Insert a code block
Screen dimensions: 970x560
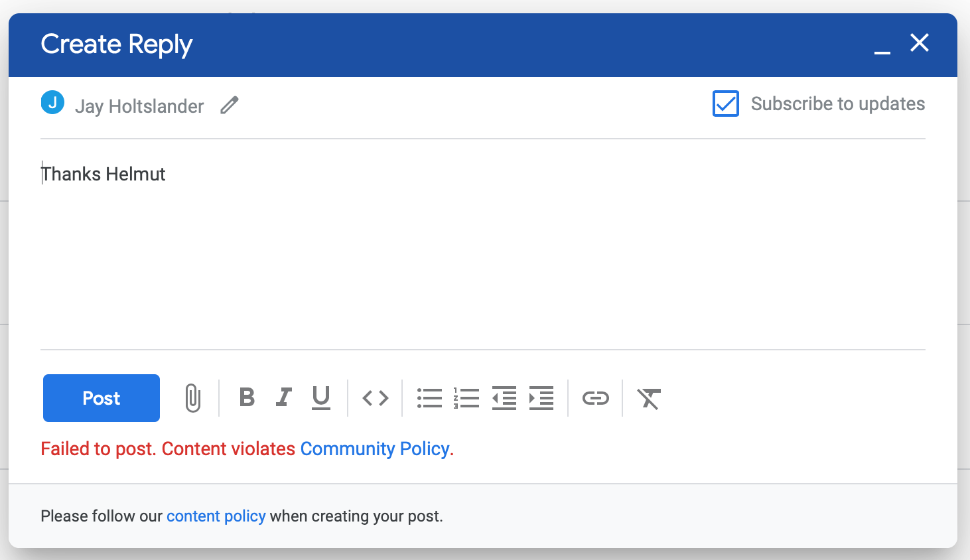coord(375,398)
